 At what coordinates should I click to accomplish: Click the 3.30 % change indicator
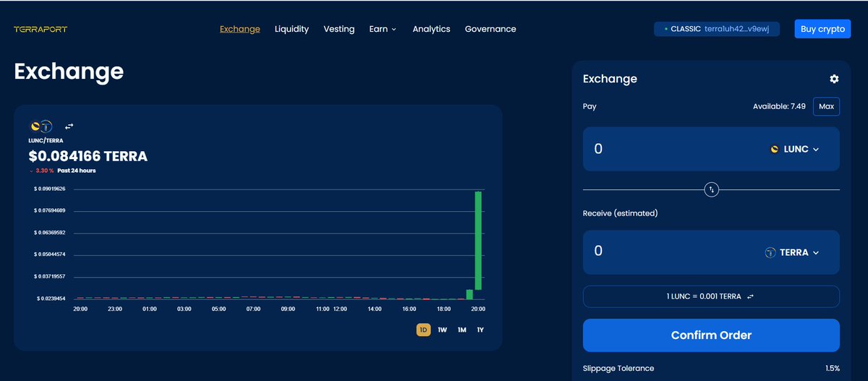coord(41,171)
